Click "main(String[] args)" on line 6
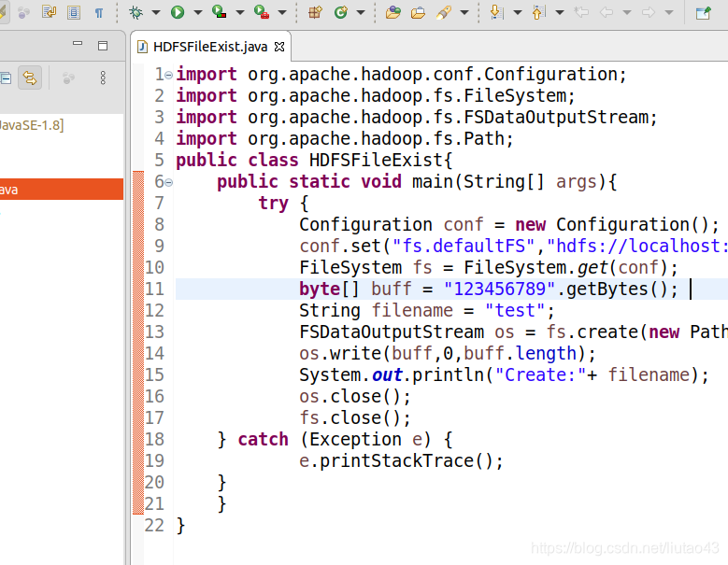The height and width of the screenshot is (565, 728). click(509, 181)
